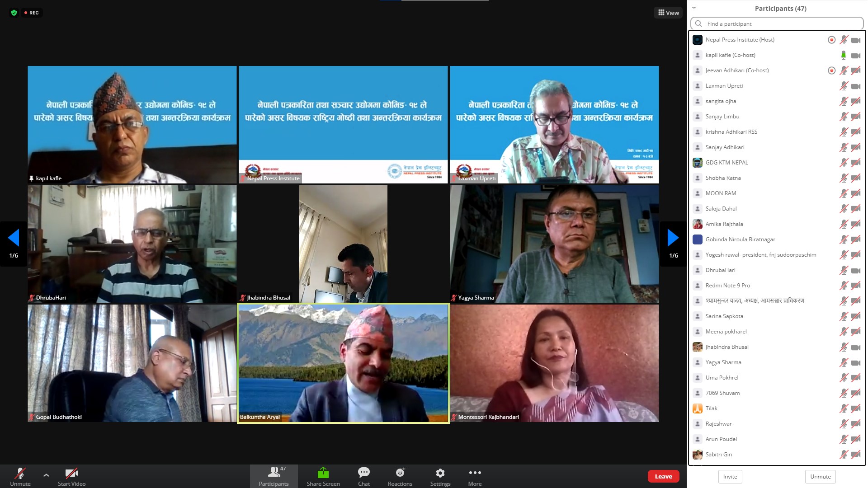
Task: Select Baikuntha Aryal's video tile
Action: [343, 363]
